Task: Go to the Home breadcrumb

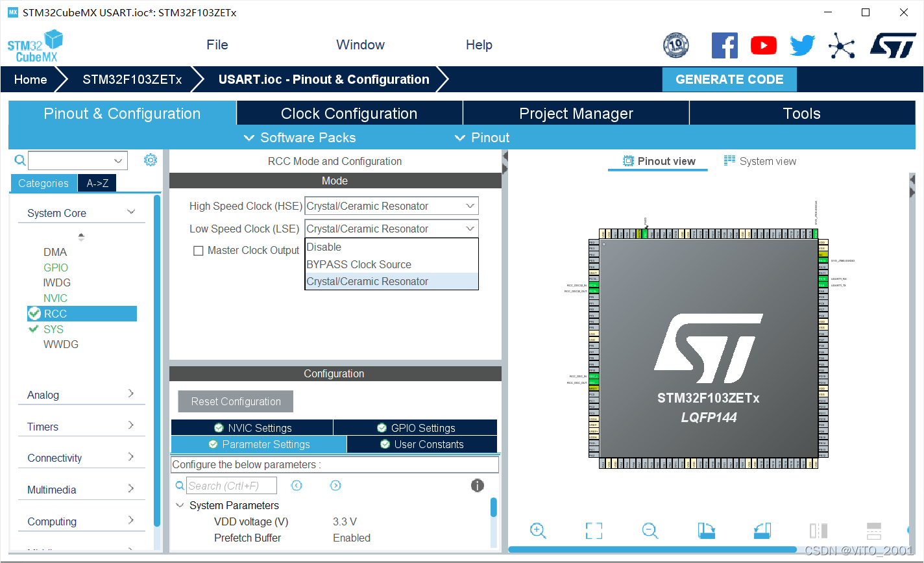Action: (x=30, y=79)
